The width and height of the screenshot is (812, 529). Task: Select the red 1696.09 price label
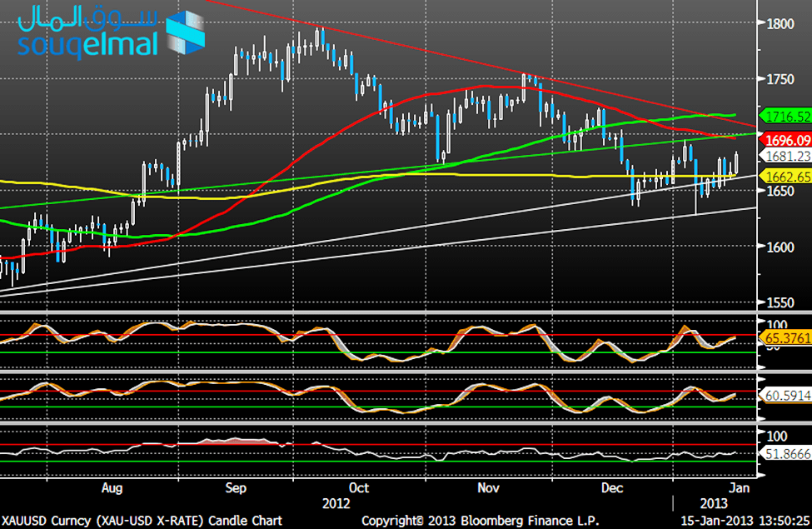tap(785, 140)
